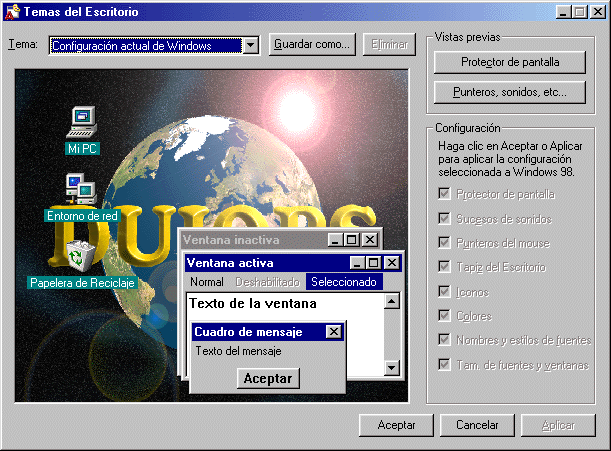Click the Guardar como... button
611x451 pixels.
pyautogui.click(x=312, y=44)
